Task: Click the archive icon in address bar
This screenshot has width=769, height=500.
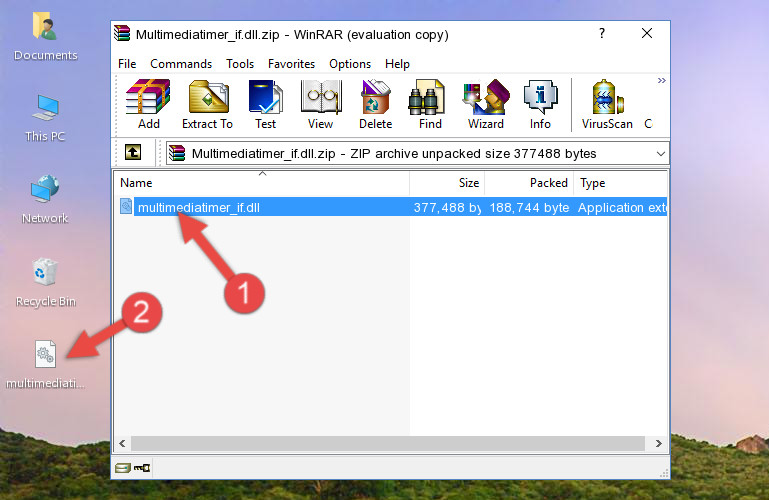Action: (177, 153)
